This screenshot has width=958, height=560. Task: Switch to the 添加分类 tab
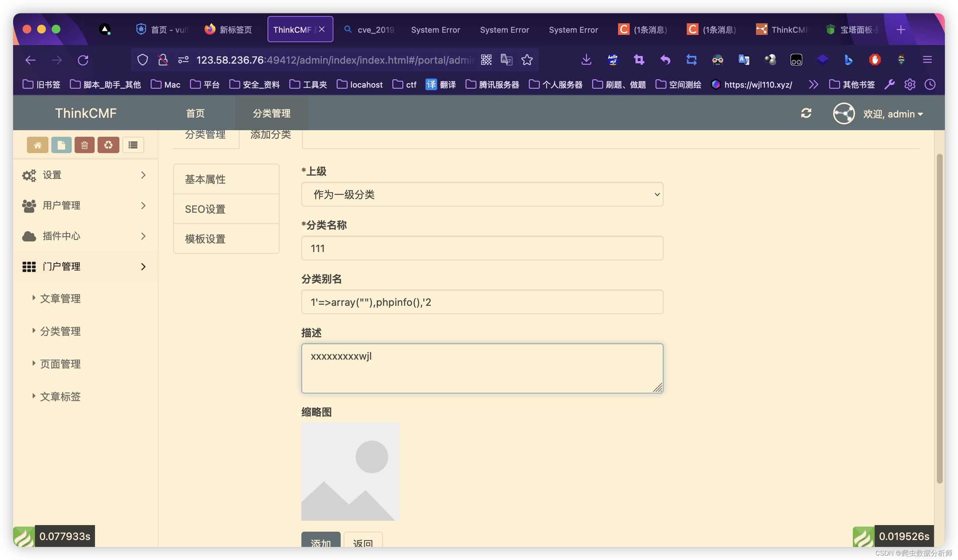pos(270,135)
